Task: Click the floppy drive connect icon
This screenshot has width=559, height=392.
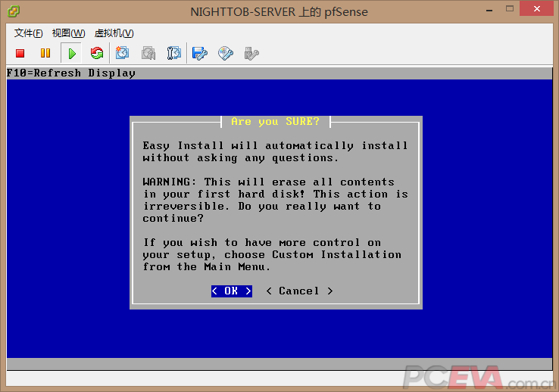Action: click(200, 53)
